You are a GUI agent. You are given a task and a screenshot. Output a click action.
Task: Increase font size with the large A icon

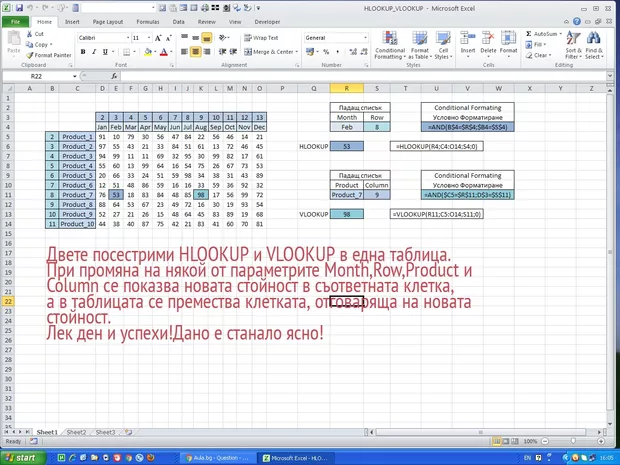(x=158, y=38)
